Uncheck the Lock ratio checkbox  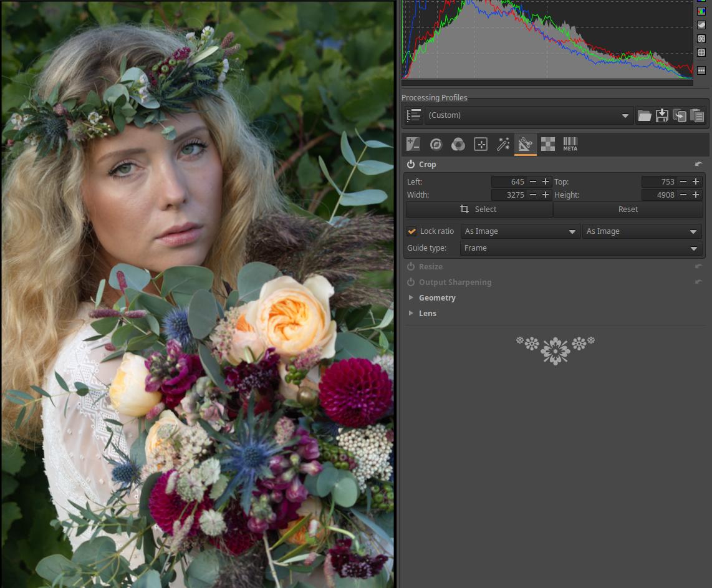pyautogui.click(x=412, y=231)
